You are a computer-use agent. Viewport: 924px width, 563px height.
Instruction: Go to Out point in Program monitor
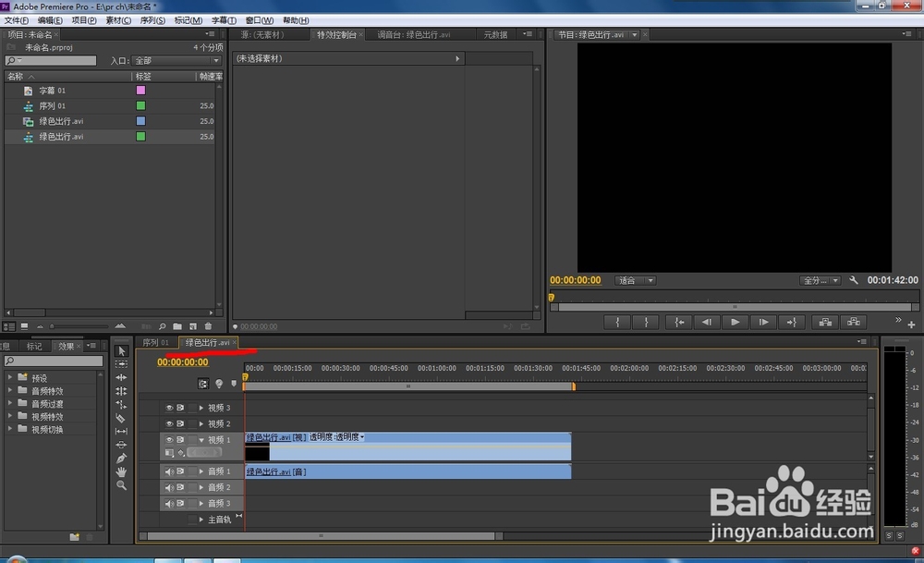[792, 322]
